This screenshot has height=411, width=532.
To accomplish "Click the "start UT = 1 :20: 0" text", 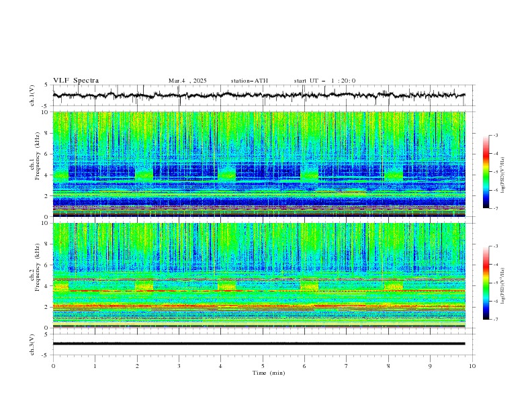I will pyautogui.click(x=324, y=81).
